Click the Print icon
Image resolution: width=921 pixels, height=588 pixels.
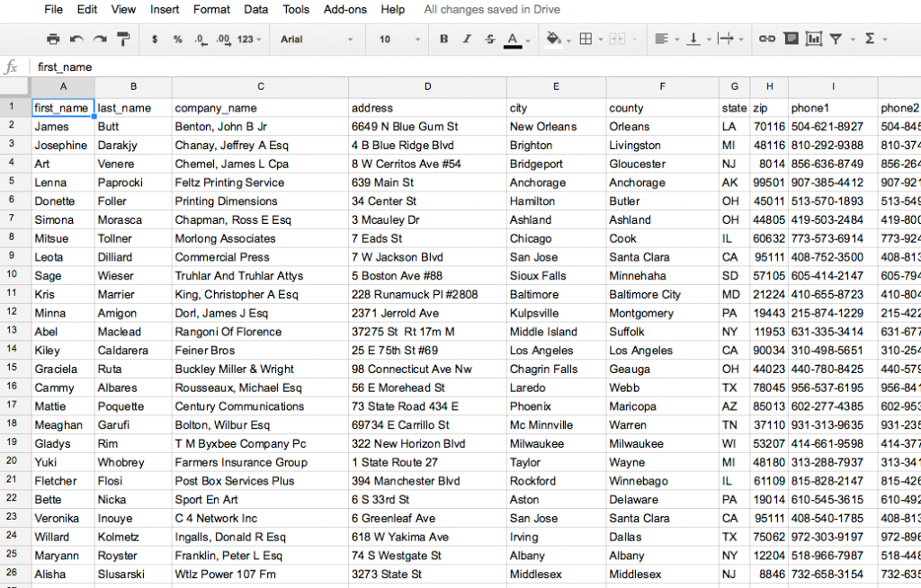click(x=53, y=39)
